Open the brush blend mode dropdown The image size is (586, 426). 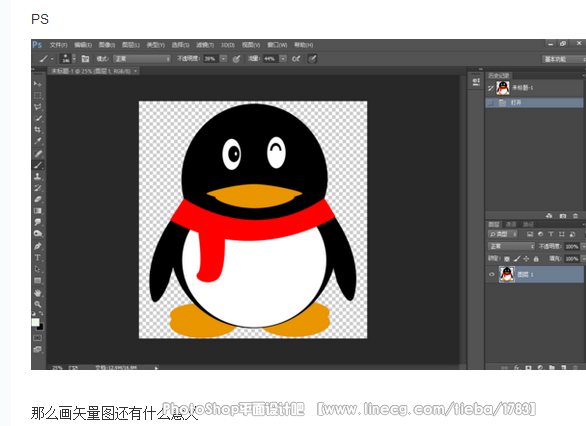coord(142,59)
